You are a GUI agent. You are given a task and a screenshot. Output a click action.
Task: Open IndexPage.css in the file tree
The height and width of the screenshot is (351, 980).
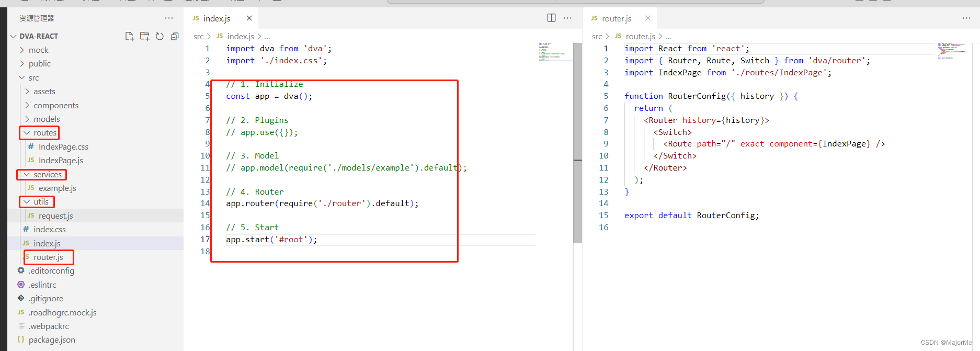tap(95, 146)
